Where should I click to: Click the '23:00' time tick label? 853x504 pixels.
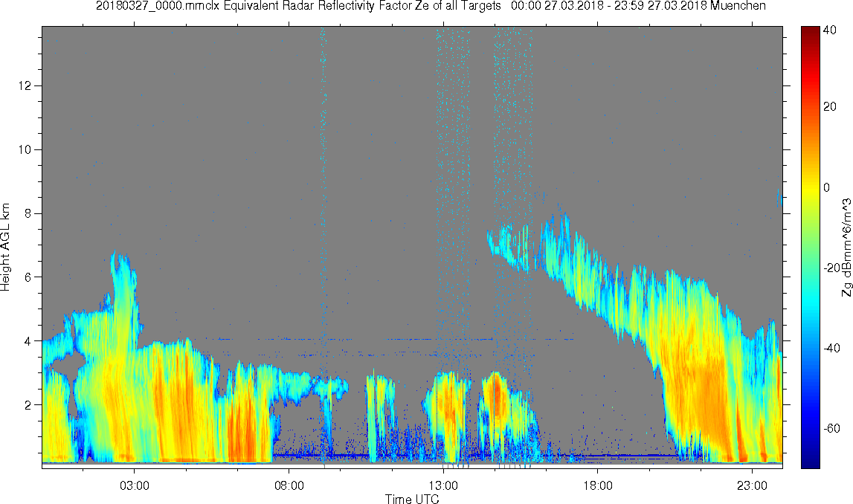point(752,485)
